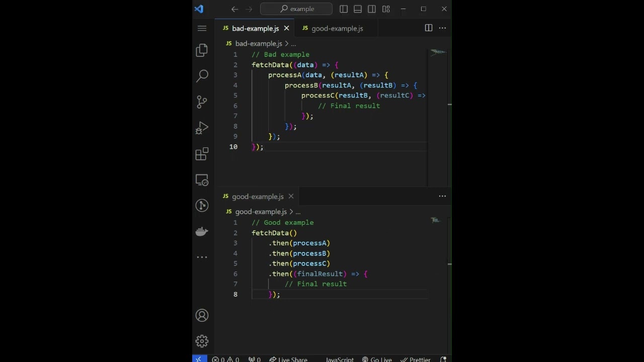Open notifications bell in status bar
This screenshot has height=362, width=644.
click(443, 359)
